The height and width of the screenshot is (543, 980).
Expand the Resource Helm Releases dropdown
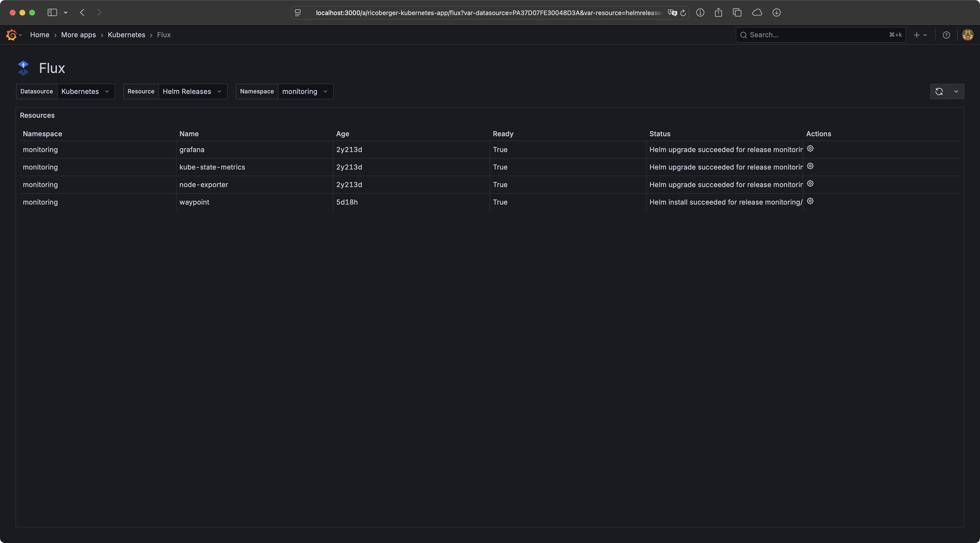pos(192,91)
